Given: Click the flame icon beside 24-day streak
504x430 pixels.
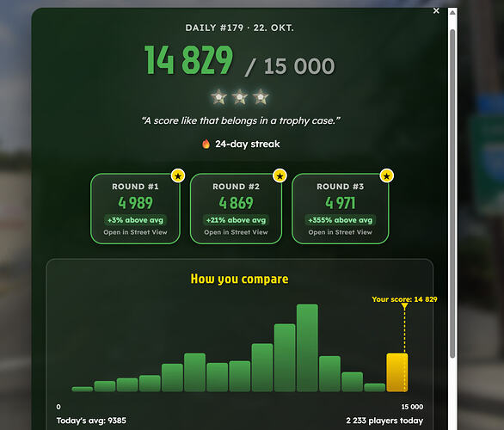Looking at the screenshot, I should point(206,144).
